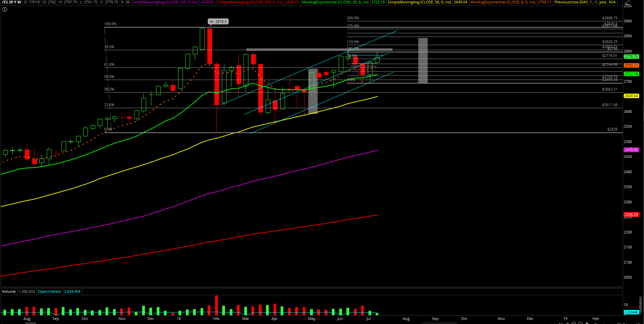Click the tall gray rectangle drawing near August

pyautogui.click(x=423, y=60)
